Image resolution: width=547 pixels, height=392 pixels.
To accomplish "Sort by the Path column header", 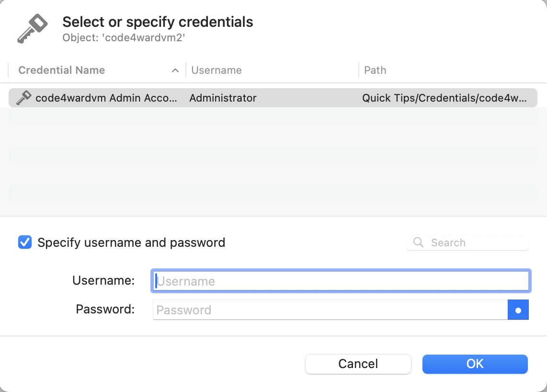I will coord(375,70).
